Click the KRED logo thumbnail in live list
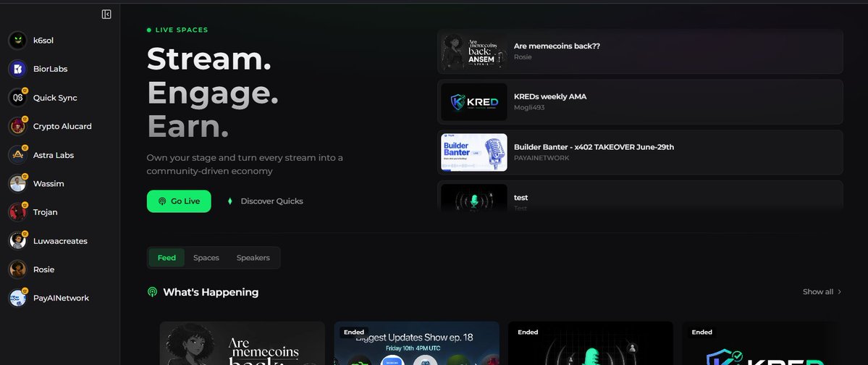Viewport: 868px width, 365px height. coord(474,102)
